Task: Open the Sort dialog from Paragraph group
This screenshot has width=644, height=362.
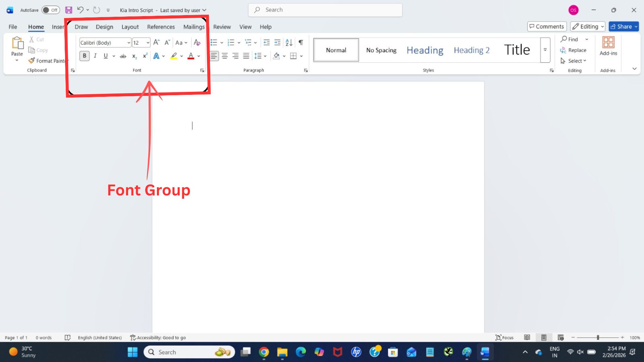Action: pyautogui.click(x=288, y=42)
